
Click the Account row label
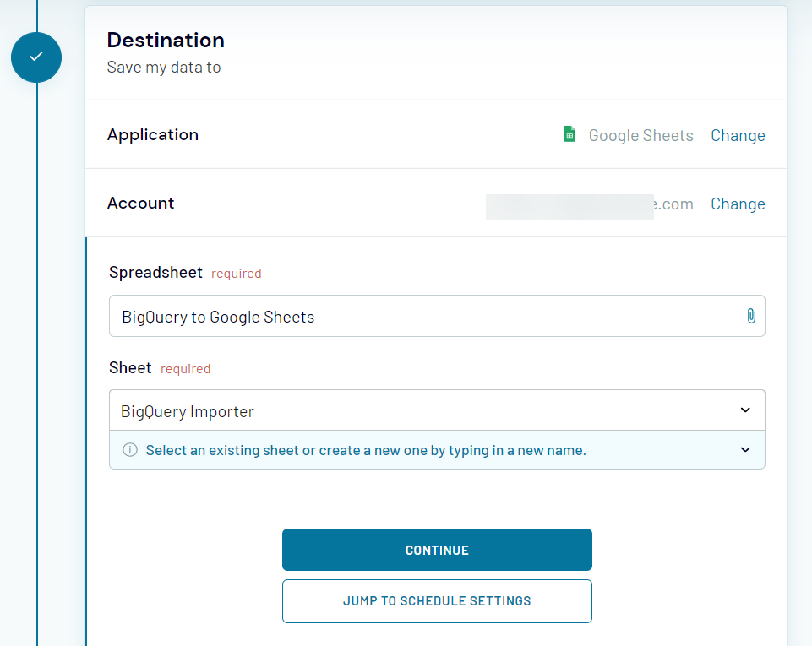(x=140, y=203)
